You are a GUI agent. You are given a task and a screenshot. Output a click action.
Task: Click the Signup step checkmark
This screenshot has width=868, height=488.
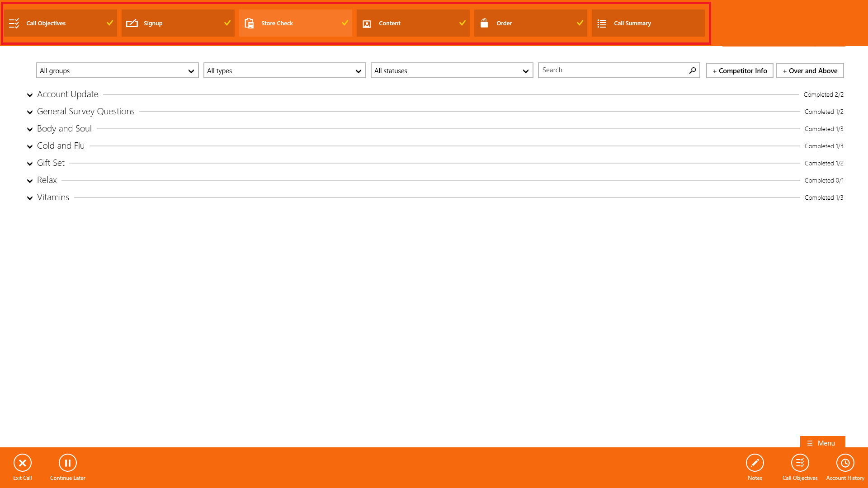point(227,23)
